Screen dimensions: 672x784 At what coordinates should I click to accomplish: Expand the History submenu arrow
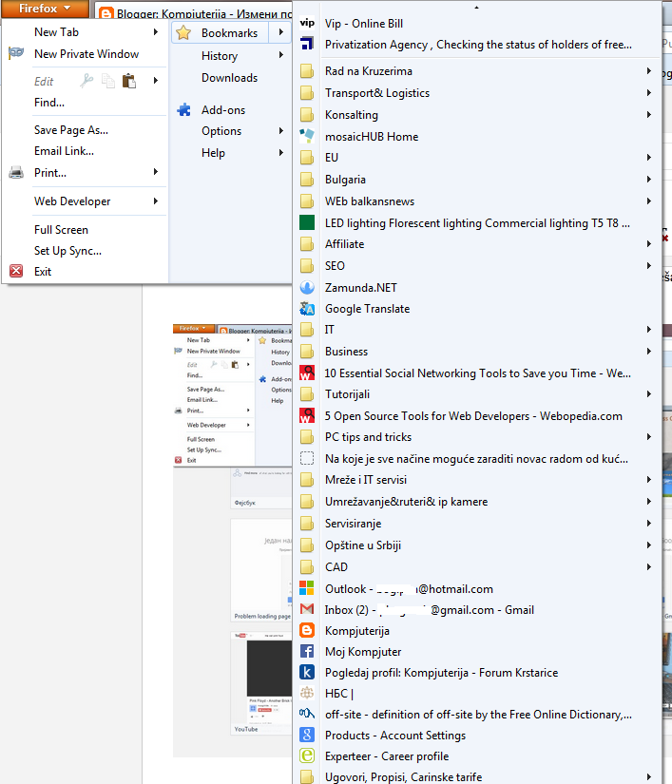(x=281, y=55)
